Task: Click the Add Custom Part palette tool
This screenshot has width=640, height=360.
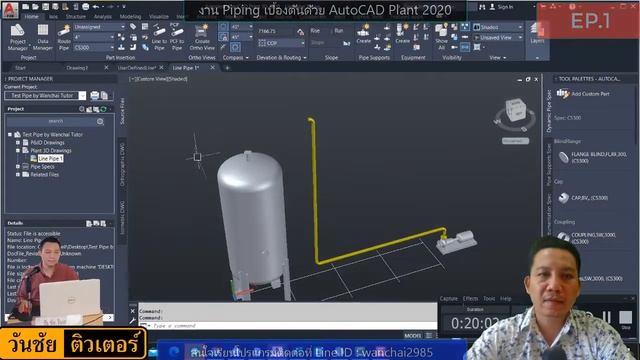Action: 584,94
